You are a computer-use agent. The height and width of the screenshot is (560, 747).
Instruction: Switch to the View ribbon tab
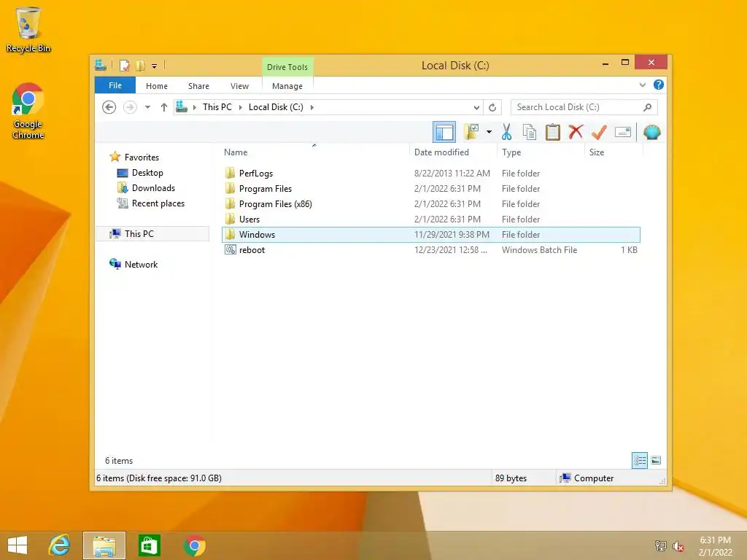click(x=239, y=86)
